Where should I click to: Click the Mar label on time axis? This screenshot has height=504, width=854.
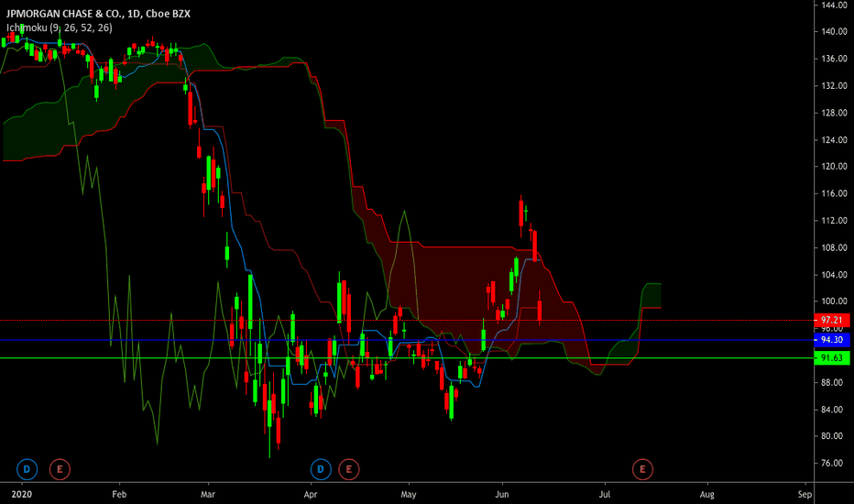click(208, 494)
